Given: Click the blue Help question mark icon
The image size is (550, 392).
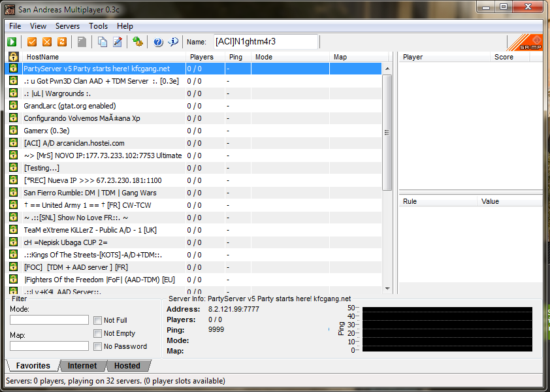Looking at the screenshot, I should click(x=158, y=42).
